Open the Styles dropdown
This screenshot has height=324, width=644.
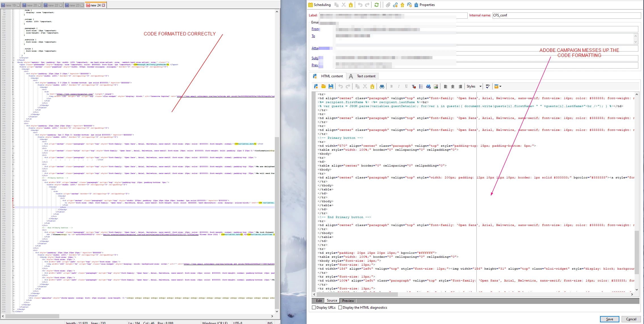(x=480, y=86)
